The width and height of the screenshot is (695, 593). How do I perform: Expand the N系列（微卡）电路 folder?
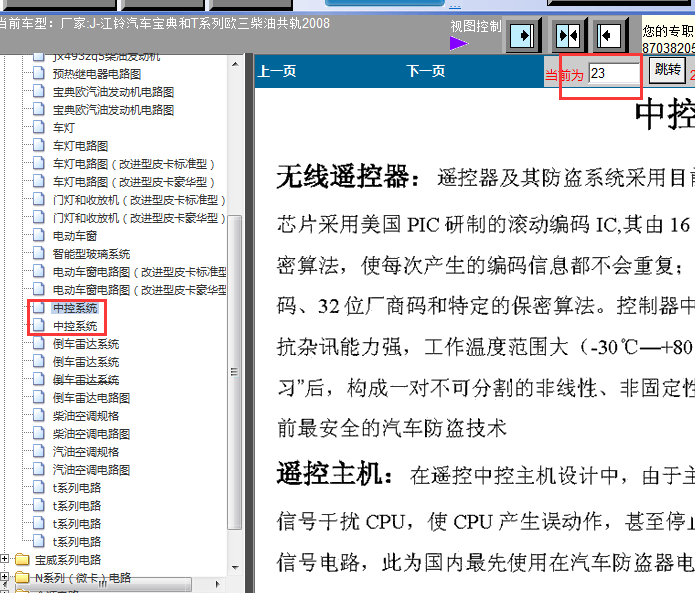4,577
